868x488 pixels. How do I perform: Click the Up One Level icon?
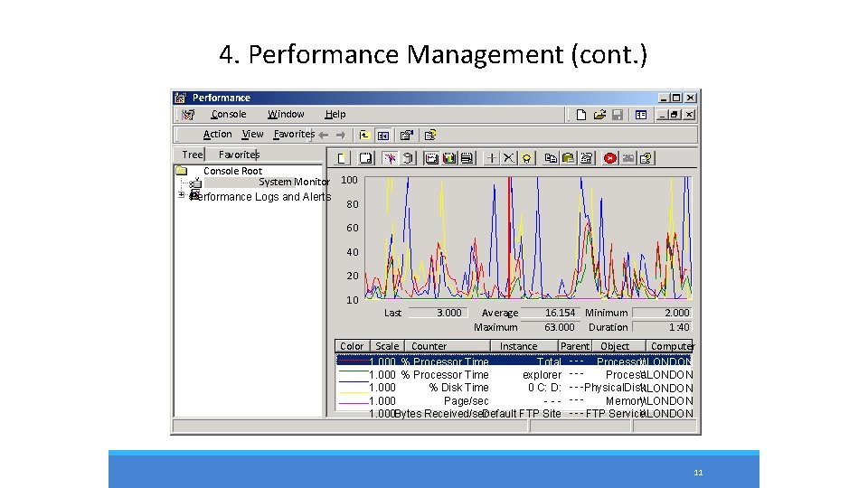tap(364, 135)
